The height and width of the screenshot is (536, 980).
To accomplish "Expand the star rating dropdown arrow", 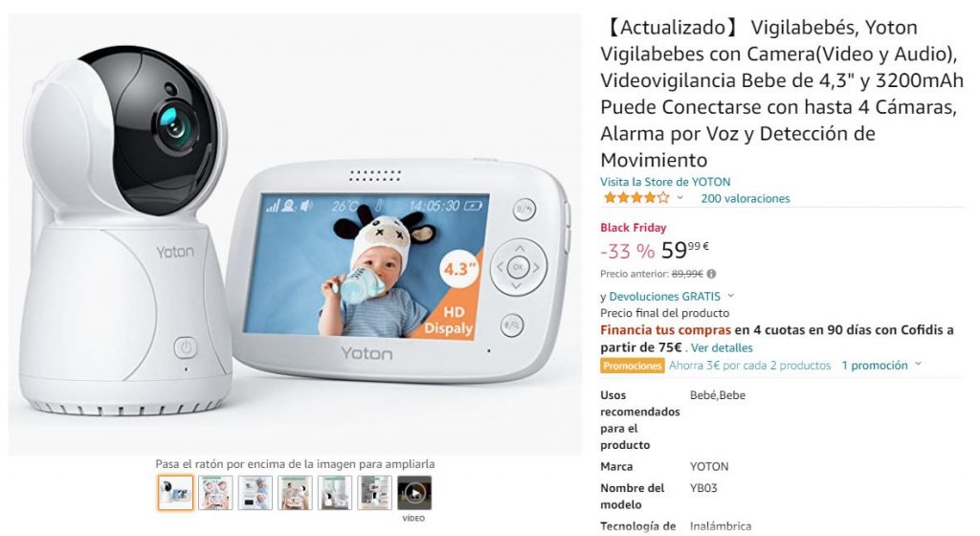I will (x=680, y=198).
